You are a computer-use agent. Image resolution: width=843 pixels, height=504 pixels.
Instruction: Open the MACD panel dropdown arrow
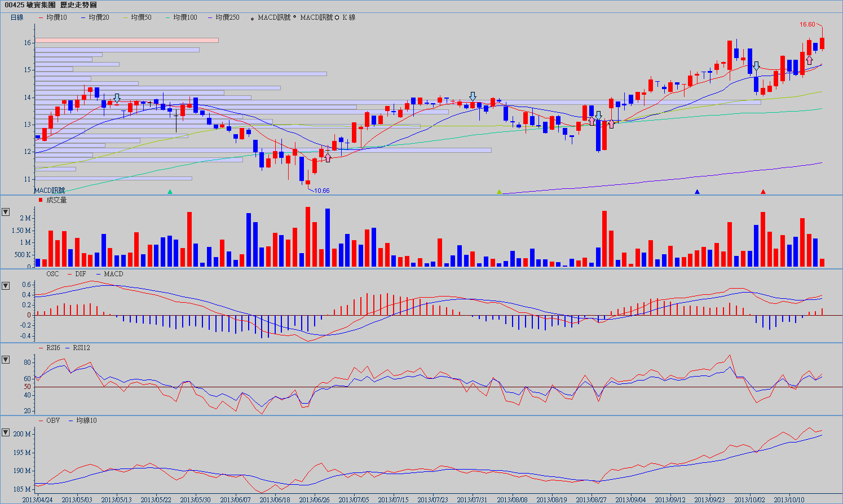[6, 286]
